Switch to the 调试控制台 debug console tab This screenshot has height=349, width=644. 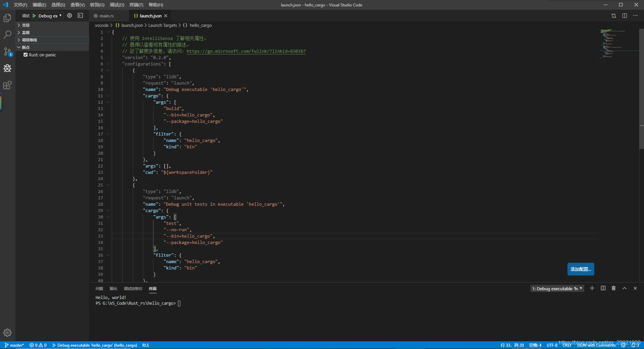tap(133, 289)
